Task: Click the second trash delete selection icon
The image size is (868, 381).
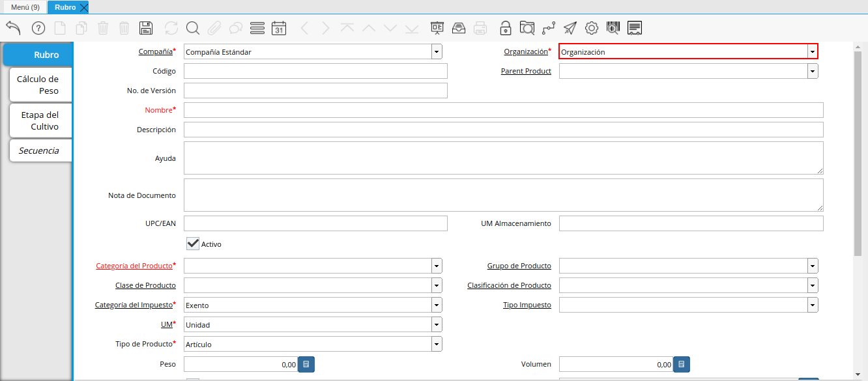Action: click(124, 28)
